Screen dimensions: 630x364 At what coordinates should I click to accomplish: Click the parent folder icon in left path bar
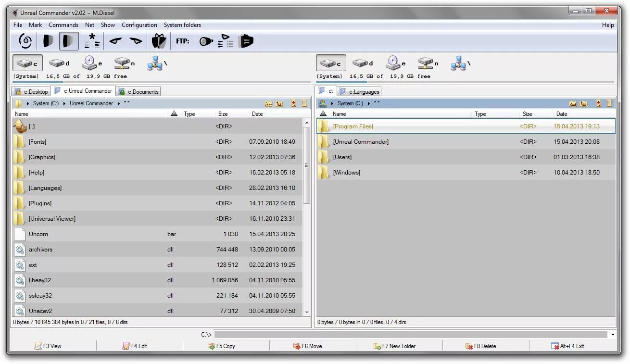pyautogui.click(x=279, y=103)
